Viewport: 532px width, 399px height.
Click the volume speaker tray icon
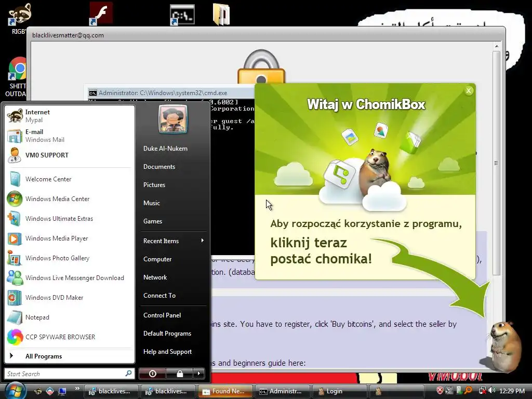492,391
